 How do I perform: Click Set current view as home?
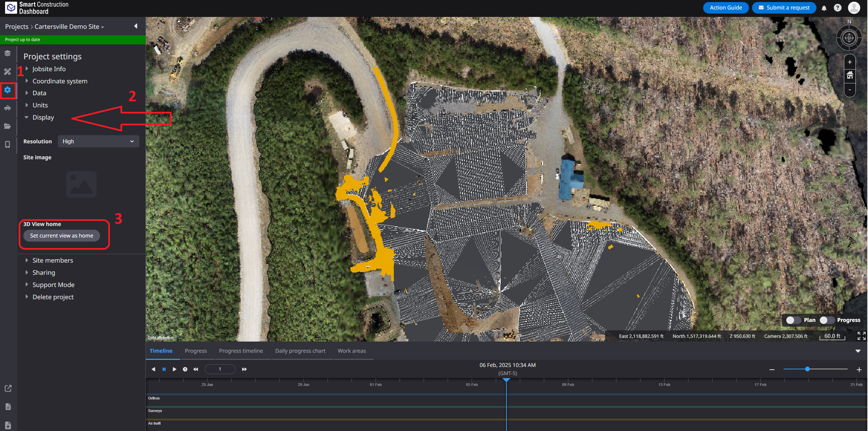tap(61, 235)
